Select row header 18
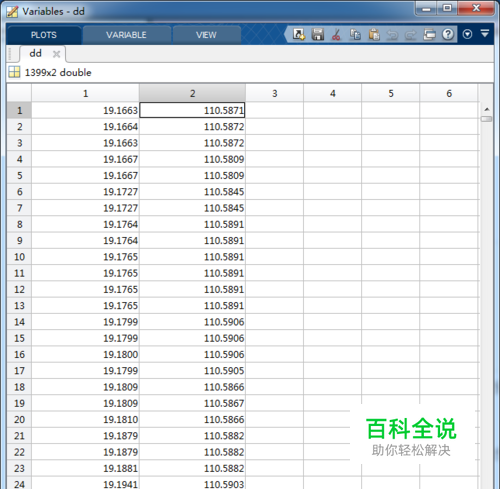The width and height of the screenshot is (500, 489). (x=19, y=387)
